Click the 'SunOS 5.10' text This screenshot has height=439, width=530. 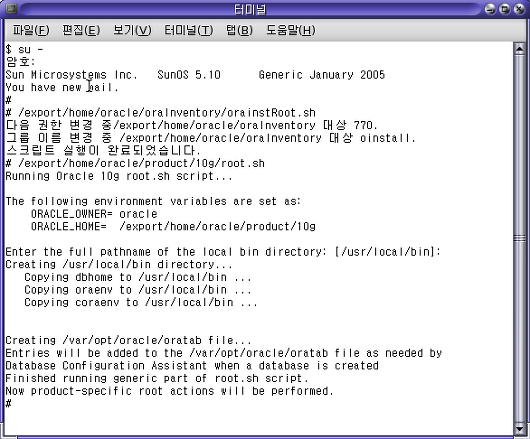[x=189, y=75]
